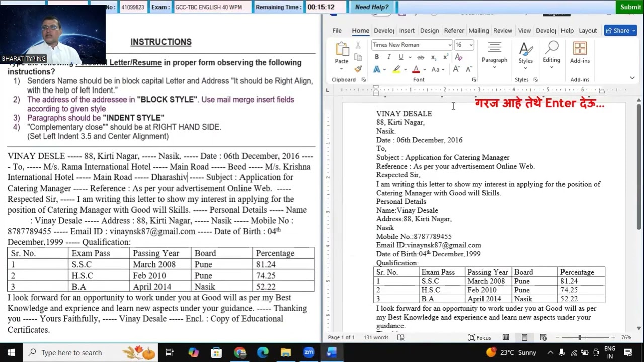Click the Submit exam button
This screenshot has height=362, width=644.
630,7
